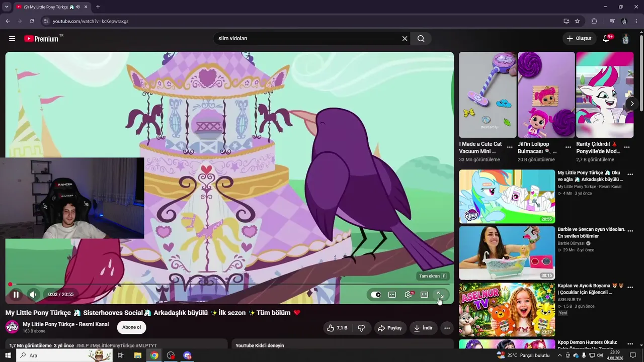Switch player to theater mode

tap(424, 295)
